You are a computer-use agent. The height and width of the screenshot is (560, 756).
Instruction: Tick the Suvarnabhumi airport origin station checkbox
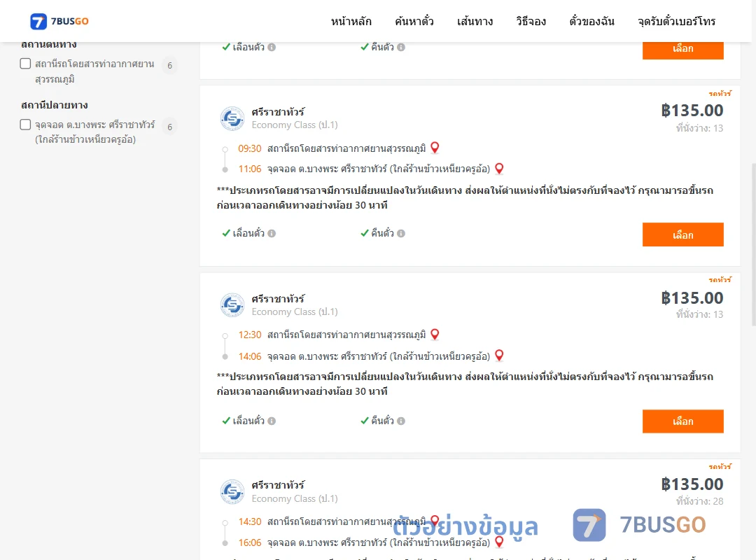tap(26, 64)
